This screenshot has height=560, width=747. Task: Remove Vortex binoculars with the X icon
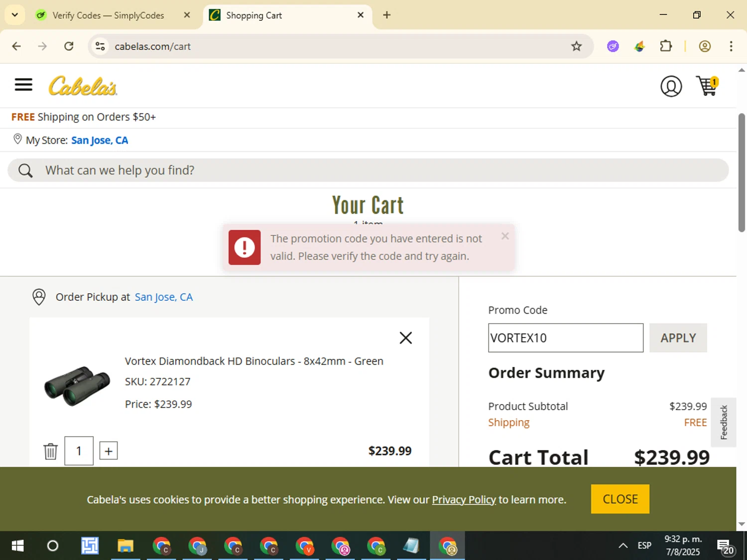tap(405, 338)
